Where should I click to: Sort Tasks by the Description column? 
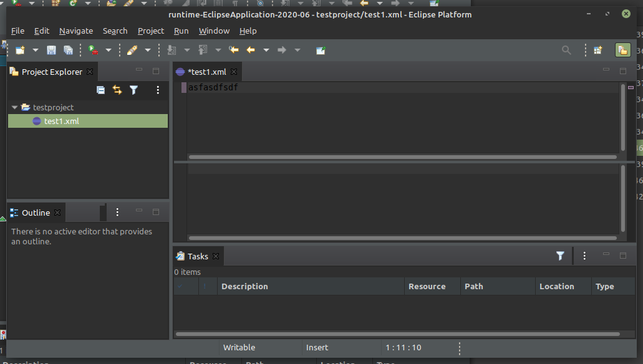point(311,287)
